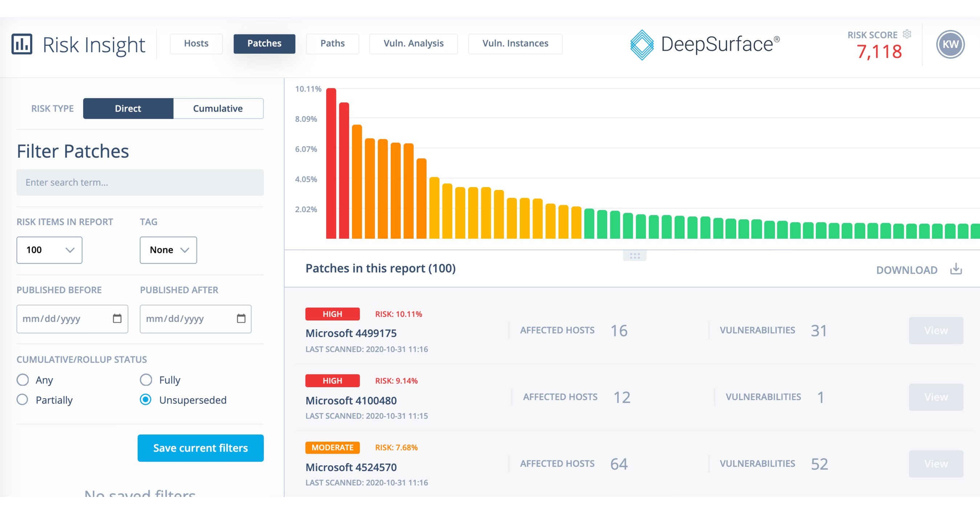
Task: Open the calendar picker for Published After
Action: pos(241,319)
